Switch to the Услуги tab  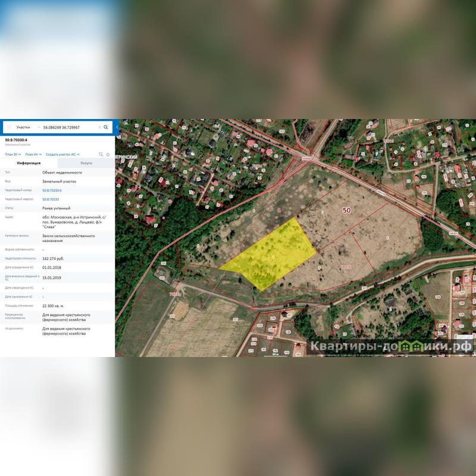[86, 162]
